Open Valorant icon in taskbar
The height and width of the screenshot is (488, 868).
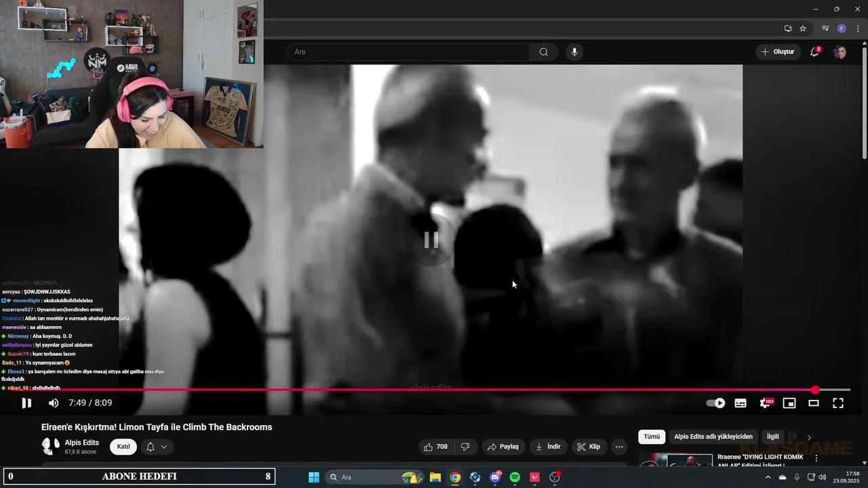534,477
